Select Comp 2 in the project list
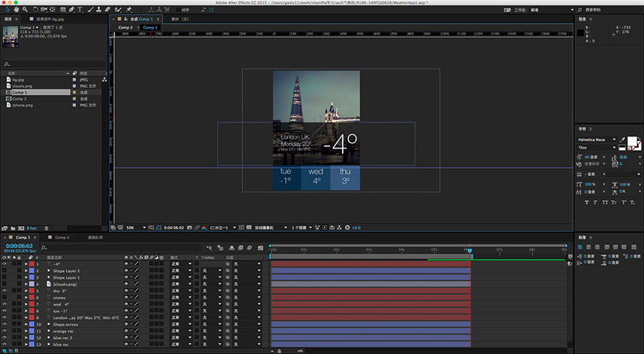This screenshot has width=644, height=354. pos(19,99)
